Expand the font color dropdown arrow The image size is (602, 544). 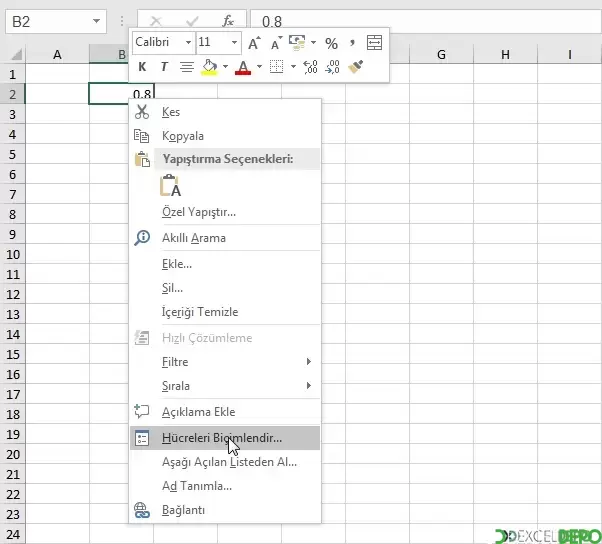[260, 67]
